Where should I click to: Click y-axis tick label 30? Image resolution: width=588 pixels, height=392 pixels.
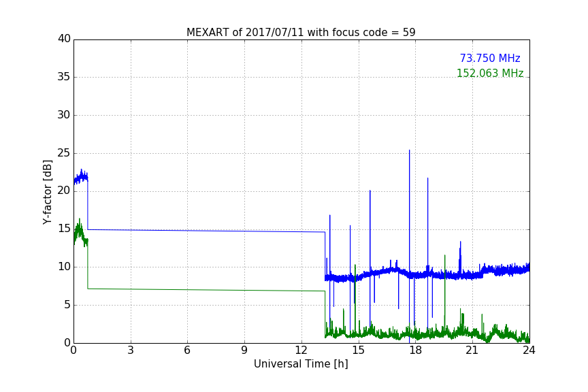click(64, 115)
